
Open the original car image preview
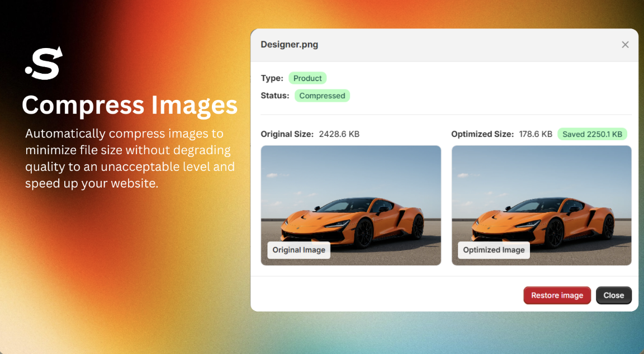(351, 205)
